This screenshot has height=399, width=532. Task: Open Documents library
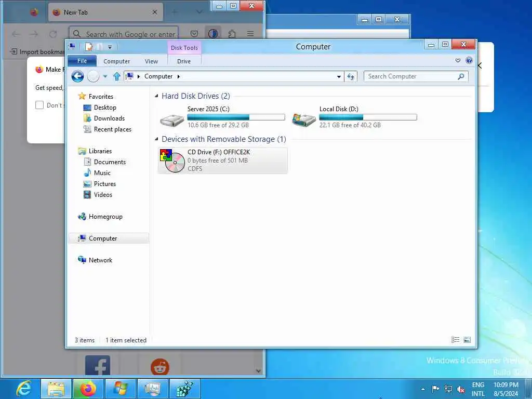[110, 162]
